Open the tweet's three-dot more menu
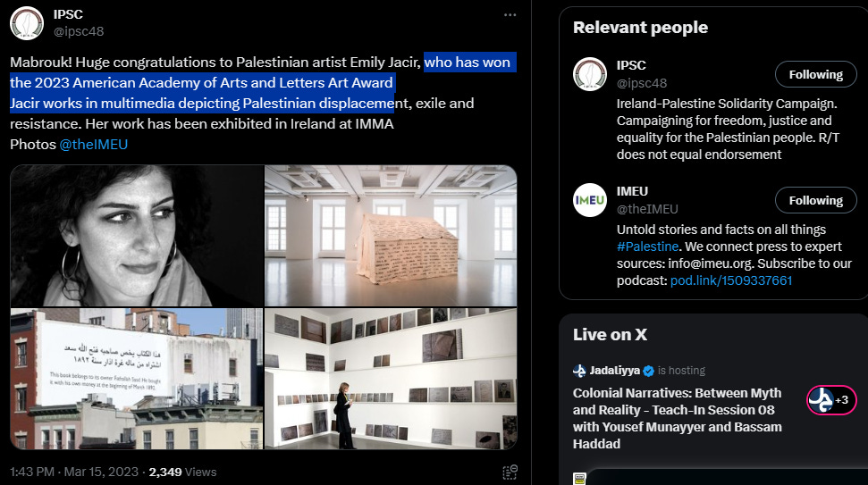 coord(510,15)
